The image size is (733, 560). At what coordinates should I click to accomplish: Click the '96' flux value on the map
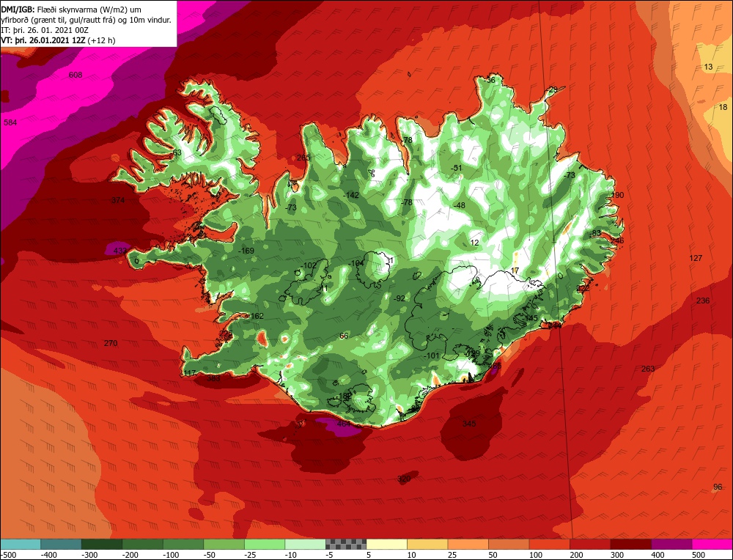pos(718,487)
